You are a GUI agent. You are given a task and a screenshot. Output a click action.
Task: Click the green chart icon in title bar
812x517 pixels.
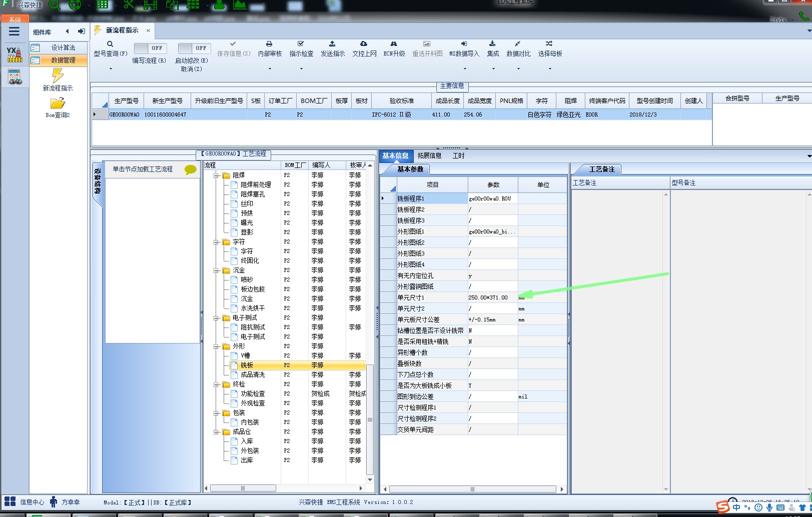point(240,5)
